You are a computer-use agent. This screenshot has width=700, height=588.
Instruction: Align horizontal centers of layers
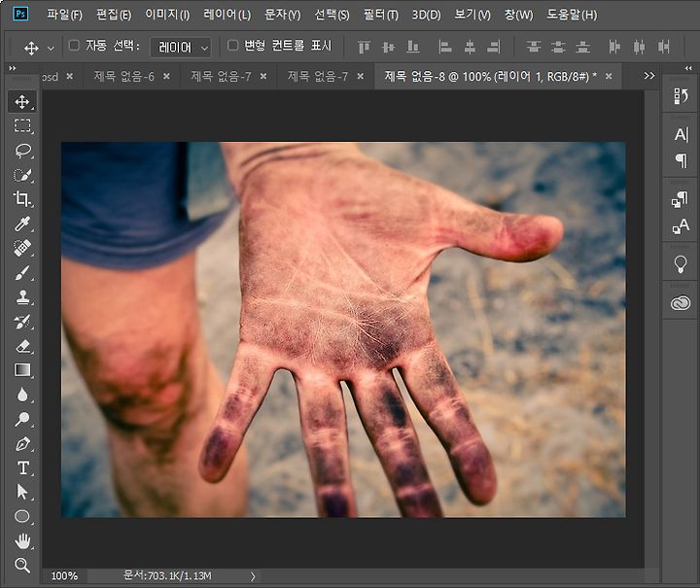point(470,47)
